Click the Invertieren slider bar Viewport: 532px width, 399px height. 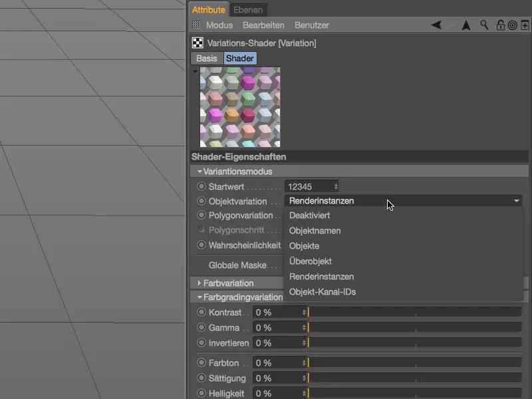point(414,342)
